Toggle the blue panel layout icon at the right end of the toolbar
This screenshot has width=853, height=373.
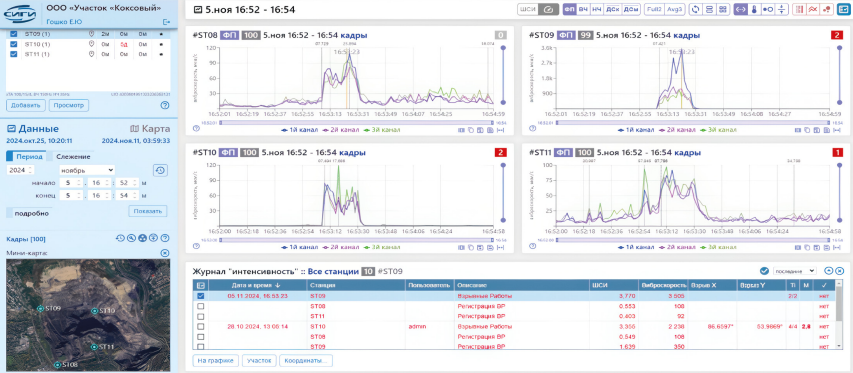click(844, 9)
